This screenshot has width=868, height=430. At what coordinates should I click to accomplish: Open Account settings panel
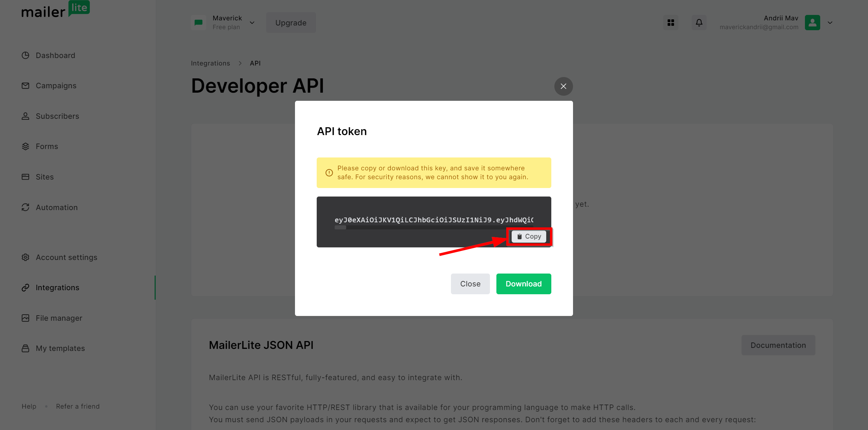click(x=66, y=257)
